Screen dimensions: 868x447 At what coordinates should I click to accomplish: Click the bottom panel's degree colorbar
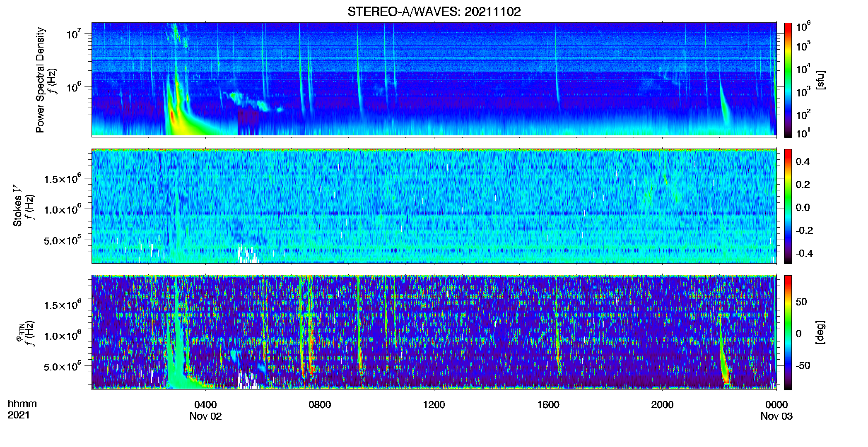tap(788, 332)
